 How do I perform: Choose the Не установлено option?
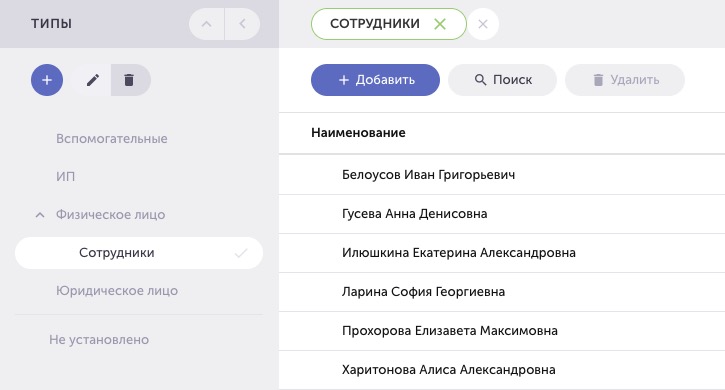point(99,340)
